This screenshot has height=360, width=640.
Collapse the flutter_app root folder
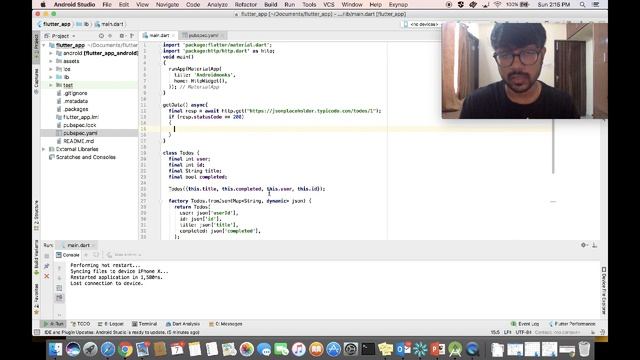[x=44, y=45]
